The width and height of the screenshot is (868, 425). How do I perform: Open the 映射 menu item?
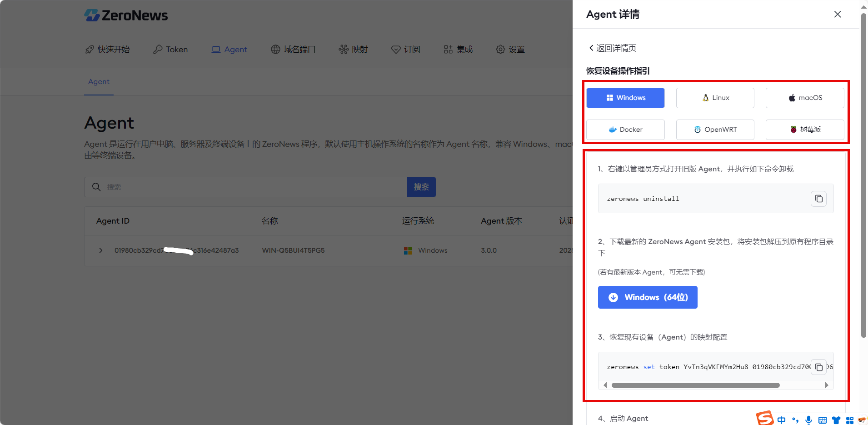(353, 50)
